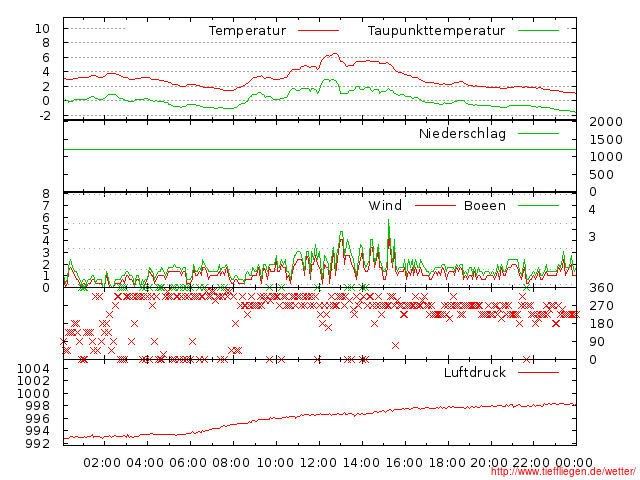The width and height of the screenshot is (640, 480).
Task: Open the tieffliegen.de/wetter link
Action: [x=563, y=472]
